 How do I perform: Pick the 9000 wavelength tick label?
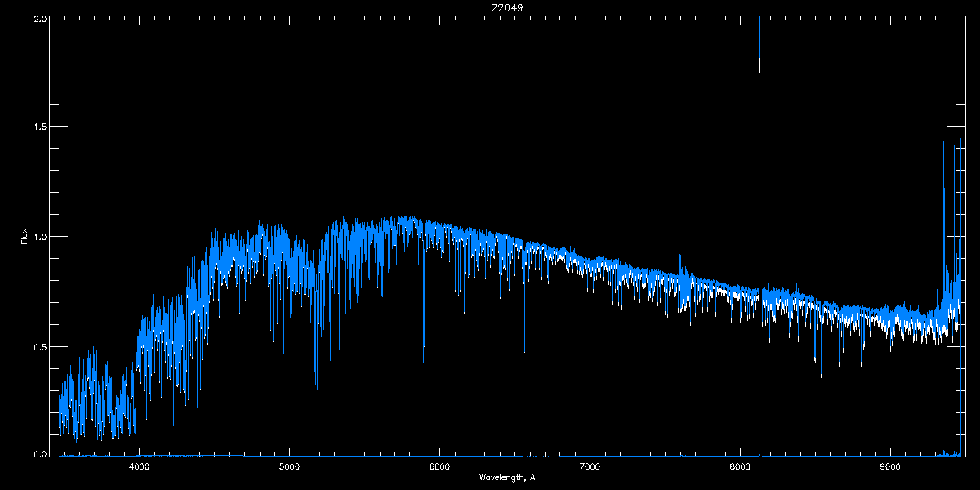point(890,466)
